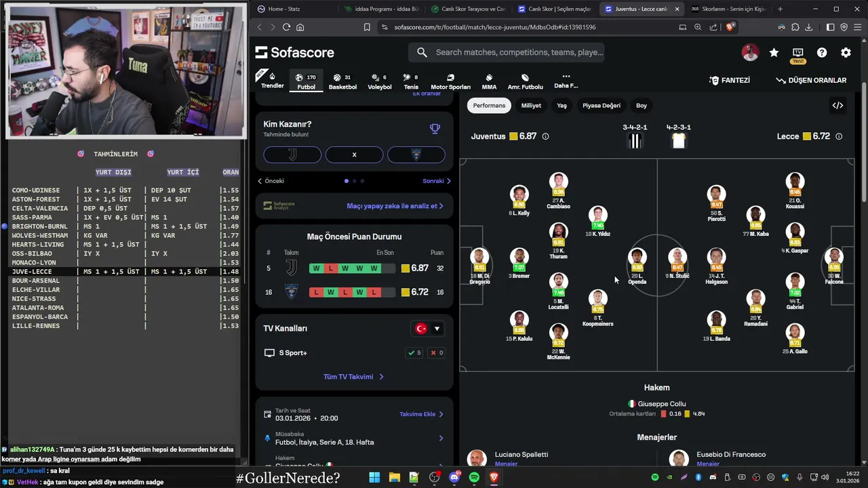The image size is (868, 488).
Task: Open the Brave Shields icon
Action: tap(730, 27)
